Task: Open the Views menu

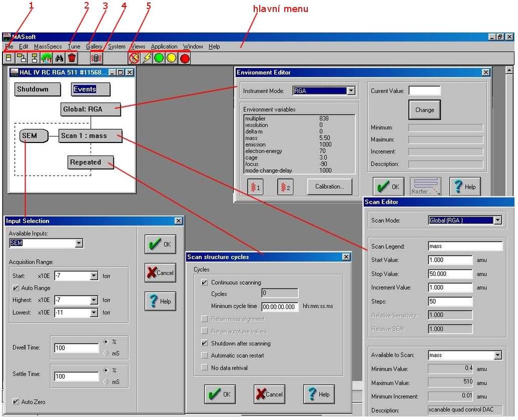Action: [x=138, y=46]
